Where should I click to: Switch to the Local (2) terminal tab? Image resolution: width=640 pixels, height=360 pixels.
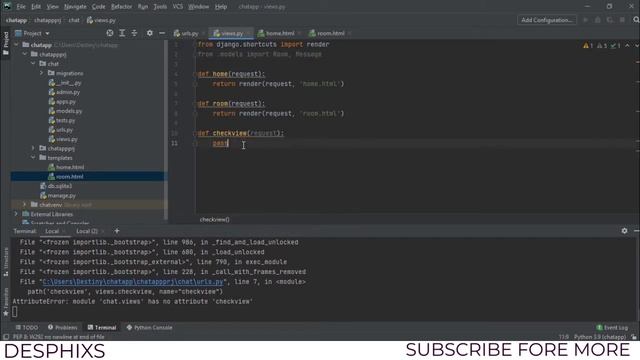pyautogui.click(x=87, y=231)
